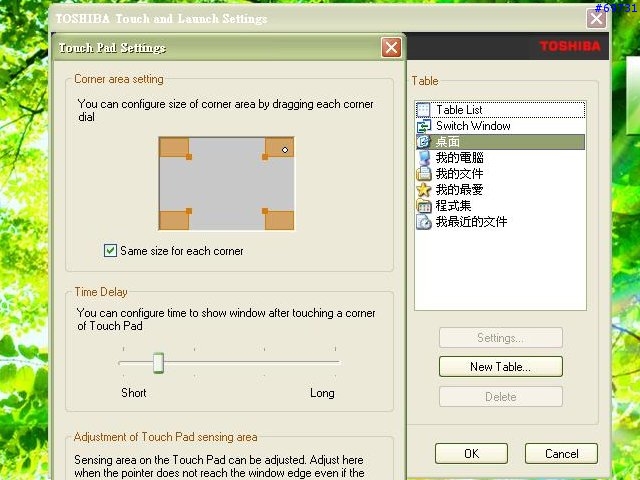Viewport: 640px width, 480px height.
Task: Select the '我的文件' list entry
Action: click(460, 174)
